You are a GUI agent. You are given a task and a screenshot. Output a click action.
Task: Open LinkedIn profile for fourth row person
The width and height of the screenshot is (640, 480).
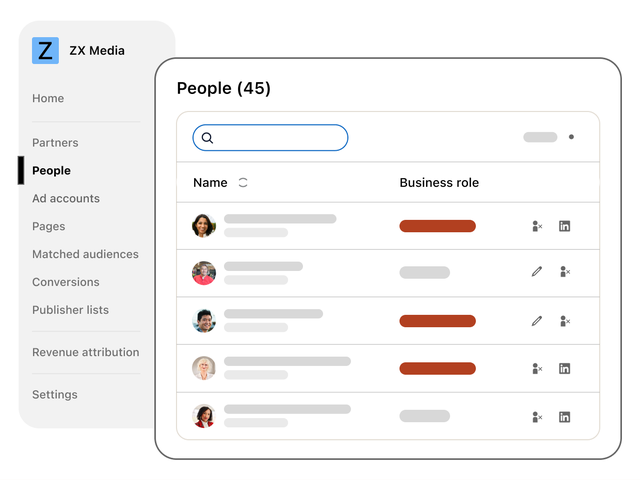pyautogui.click(x=564, y=369)
